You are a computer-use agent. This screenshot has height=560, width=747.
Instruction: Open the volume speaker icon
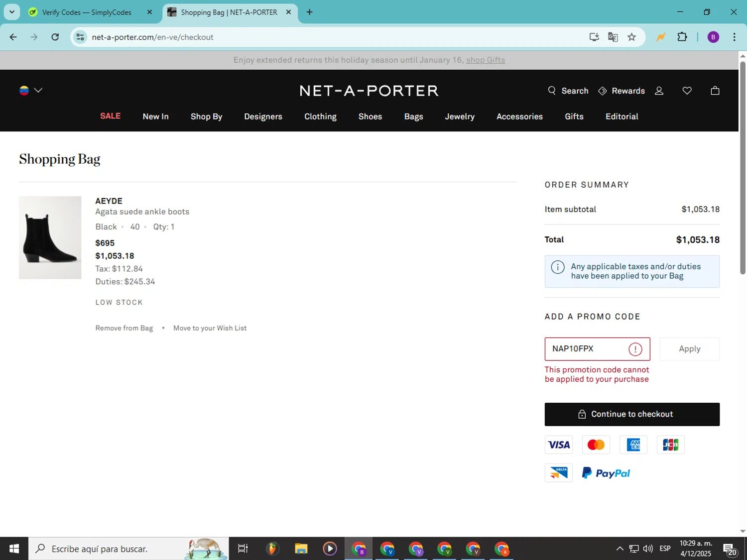(x=647, y=549)
